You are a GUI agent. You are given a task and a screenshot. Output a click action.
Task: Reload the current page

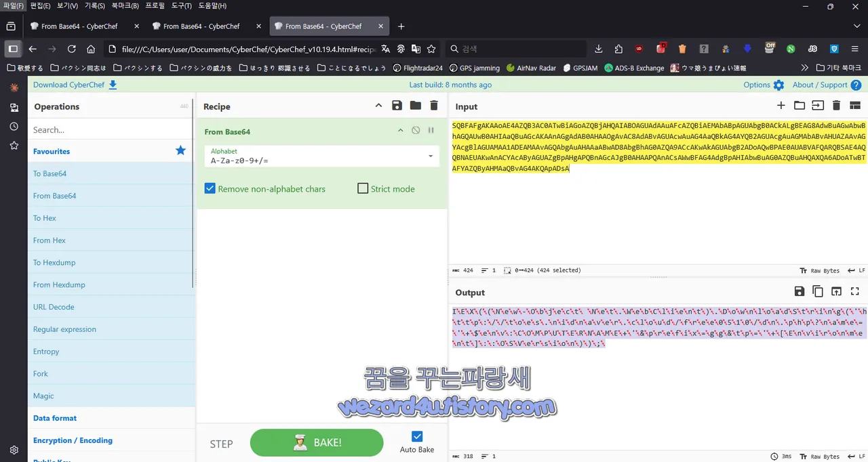(71, 49)
